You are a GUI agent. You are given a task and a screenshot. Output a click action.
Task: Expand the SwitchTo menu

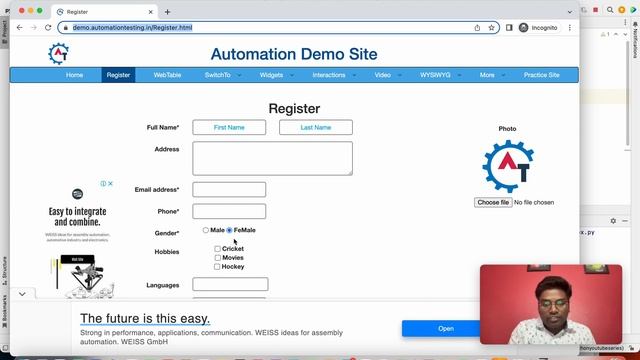pos(222,75)
